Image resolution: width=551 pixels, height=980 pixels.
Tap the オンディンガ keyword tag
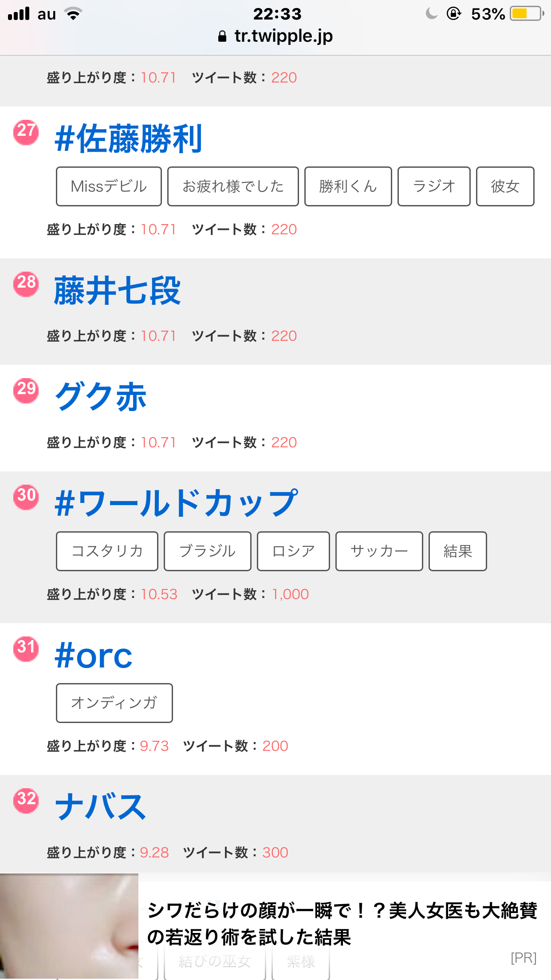point(114,703)
